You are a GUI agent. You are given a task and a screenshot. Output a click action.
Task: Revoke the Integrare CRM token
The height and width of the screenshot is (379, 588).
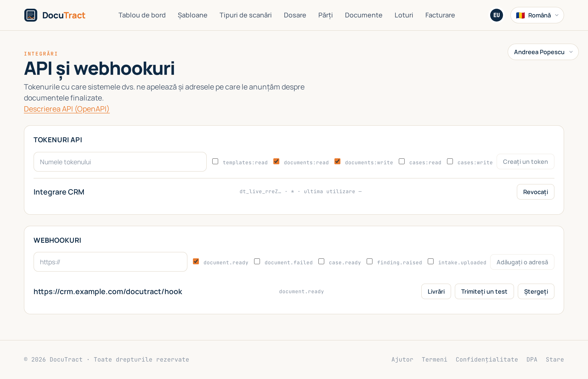536,192
